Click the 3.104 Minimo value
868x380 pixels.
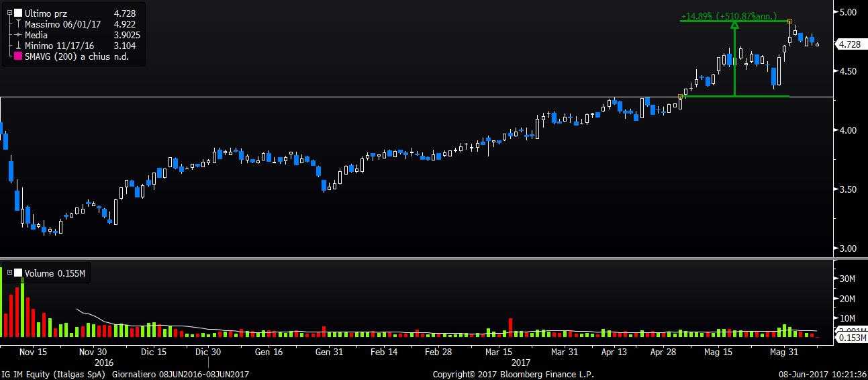[125, 46]
